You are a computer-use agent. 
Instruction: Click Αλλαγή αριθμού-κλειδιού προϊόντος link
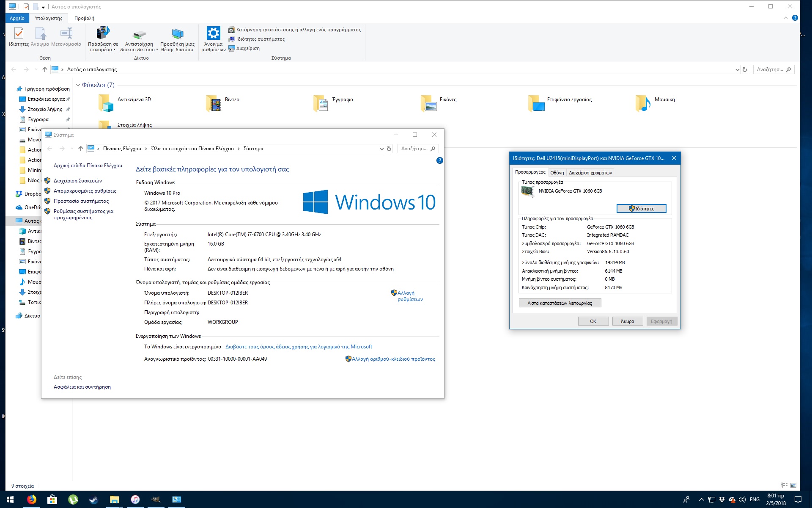tap(393, 359)
